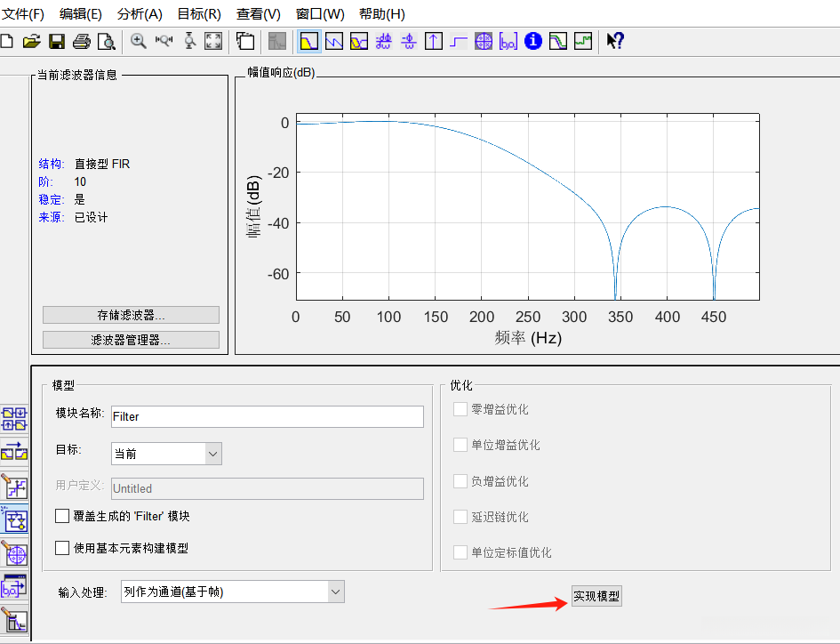The height and width of the screenshot is (644, 840).
Task: Show the Pole/Zero plot
Action: click(484, 41)
